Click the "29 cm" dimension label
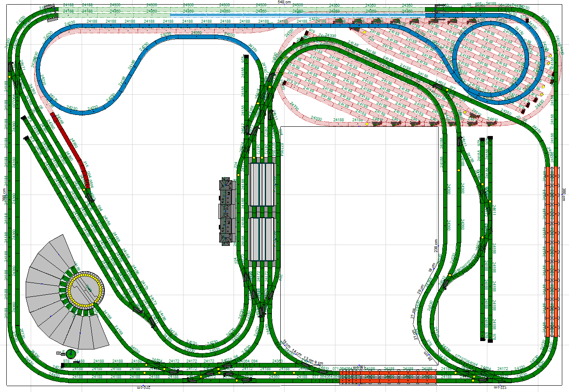This screenshot has width=569, height=392. point(420,289)
